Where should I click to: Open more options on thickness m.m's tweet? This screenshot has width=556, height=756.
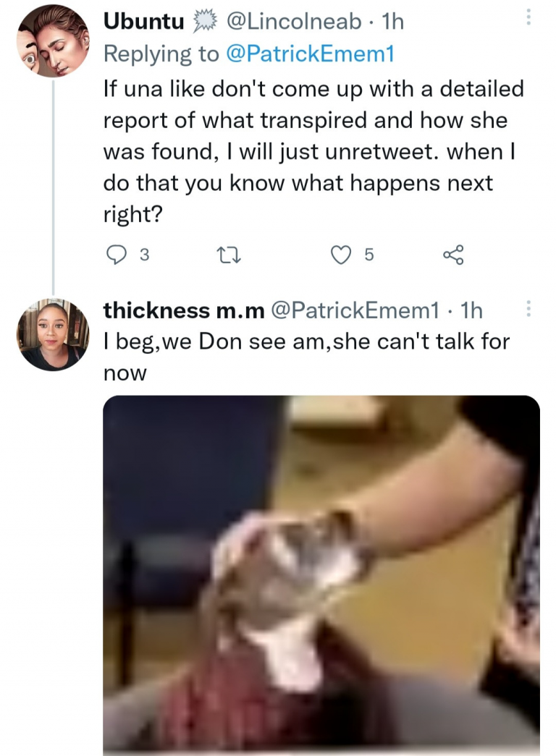tap(528, 310)
